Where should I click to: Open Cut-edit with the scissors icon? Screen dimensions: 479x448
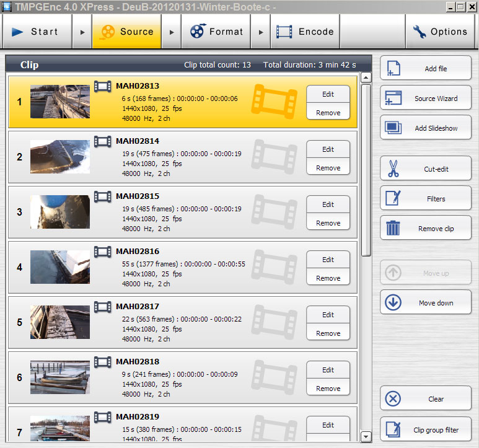coord(425,169)
